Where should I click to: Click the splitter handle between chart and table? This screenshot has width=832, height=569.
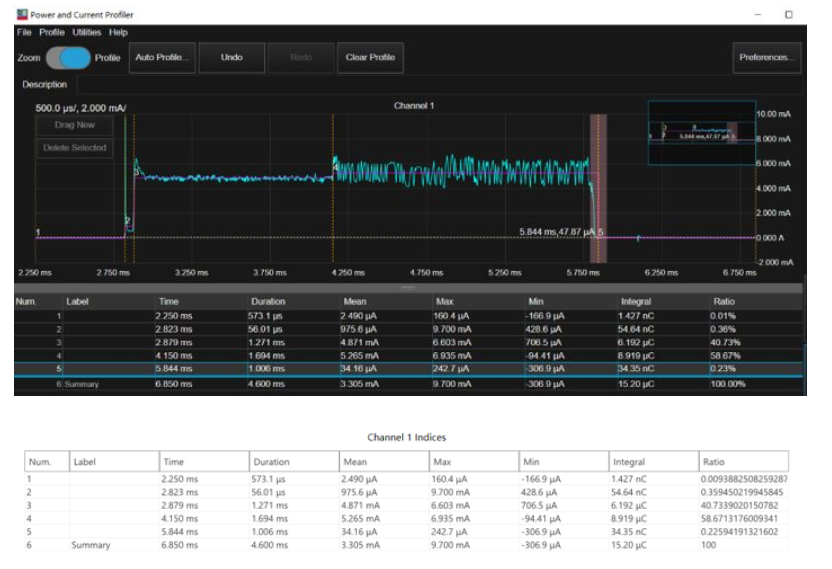tap(407, 287)
